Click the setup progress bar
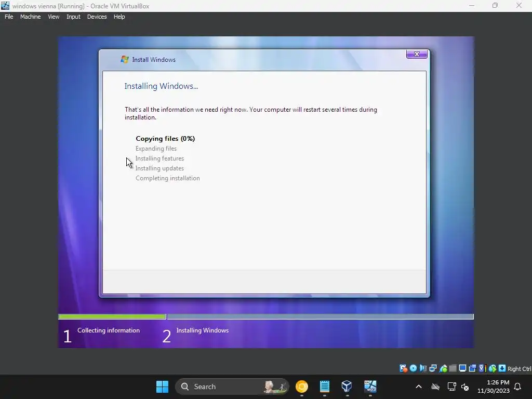Screen dimensions: 532x399 point(265,316)
